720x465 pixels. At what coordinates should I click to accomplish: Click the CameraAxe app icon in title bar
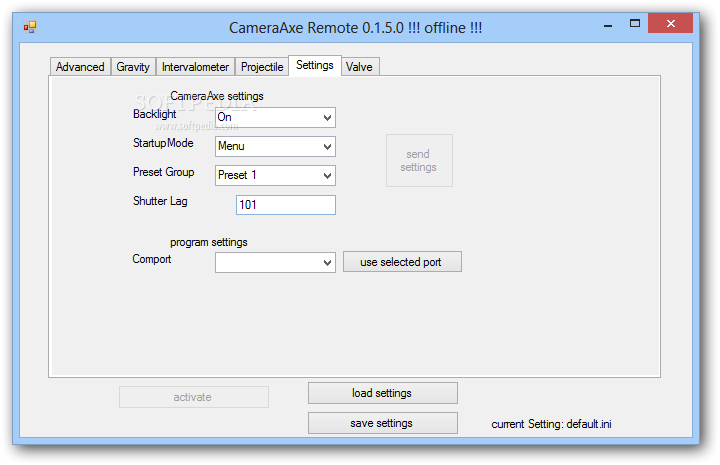[x=30, y=27]
